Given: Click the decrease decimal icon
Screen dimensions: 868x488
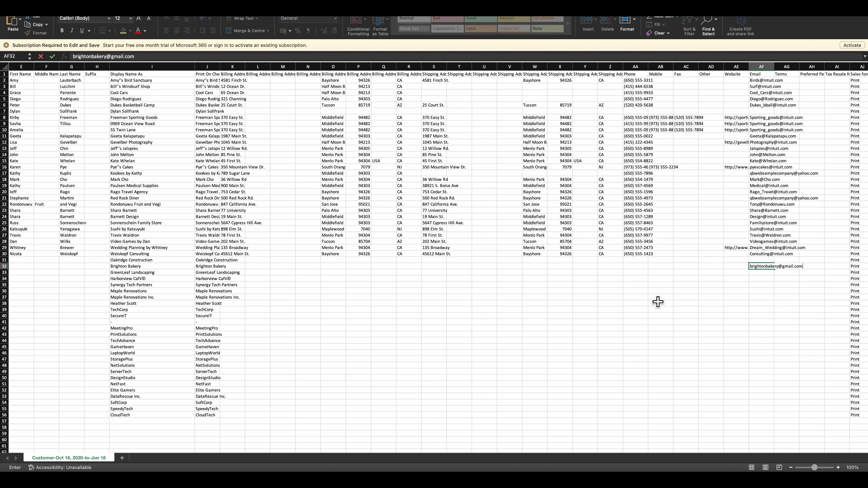Looking at the screenshot, I should pyautogui.click(x=334, y=31).
